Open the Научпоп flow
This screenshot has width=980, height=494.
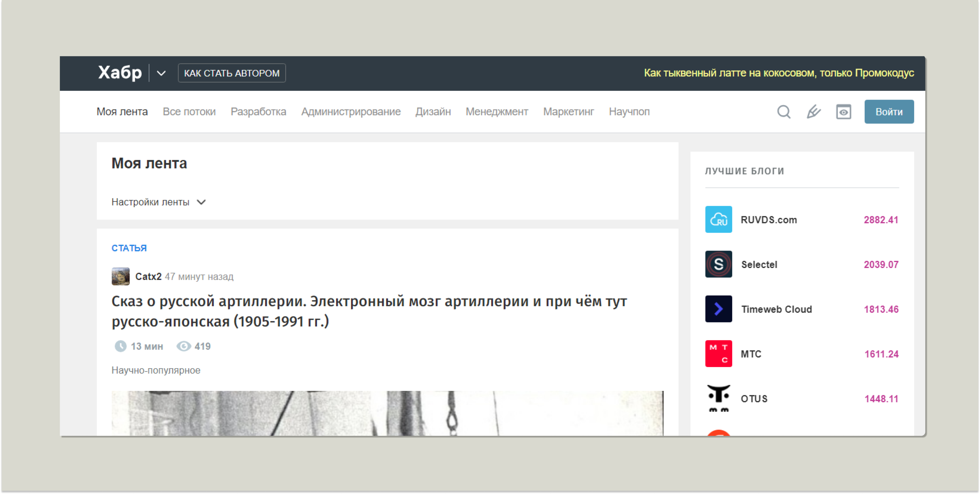(x=629, y=111)
